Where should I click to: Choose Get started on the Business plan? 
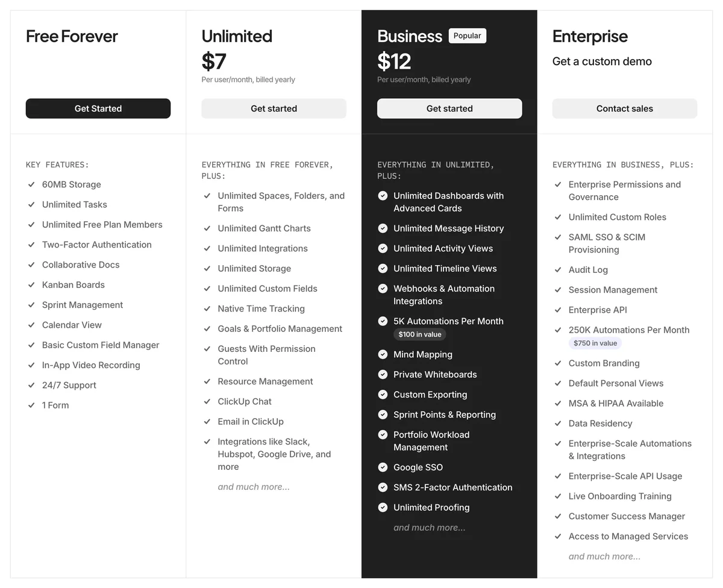tap(449, 108)
